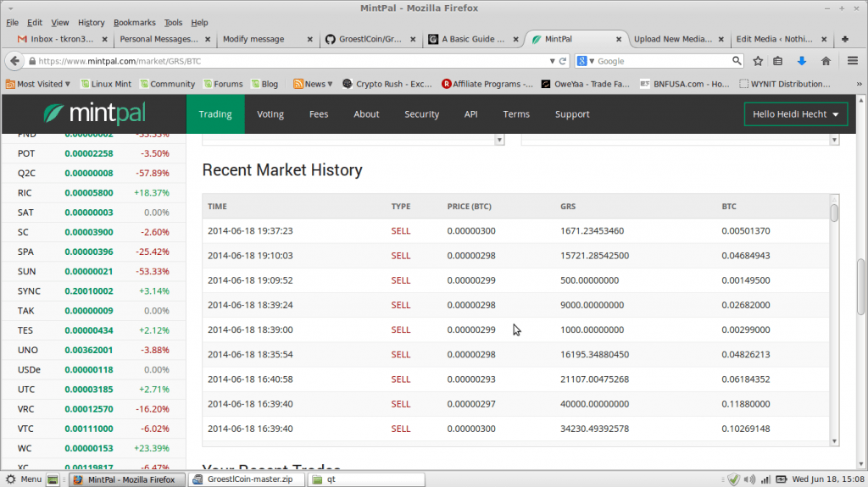The image size is (868, 487).
Task: Reload the page with refresh icon
Action: point(563,61)
